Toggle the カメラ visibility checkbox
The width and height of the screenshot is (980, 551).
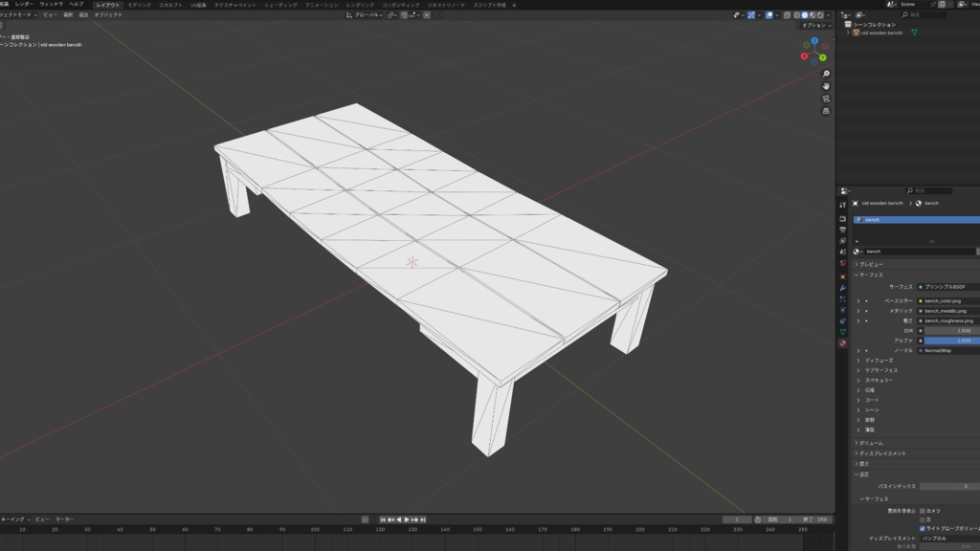click(923, 511)
